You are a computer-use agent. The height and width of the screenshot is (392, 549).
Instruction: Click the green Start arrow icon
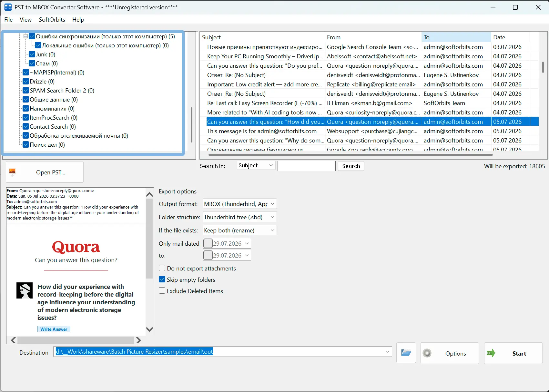tap(491, 353)
